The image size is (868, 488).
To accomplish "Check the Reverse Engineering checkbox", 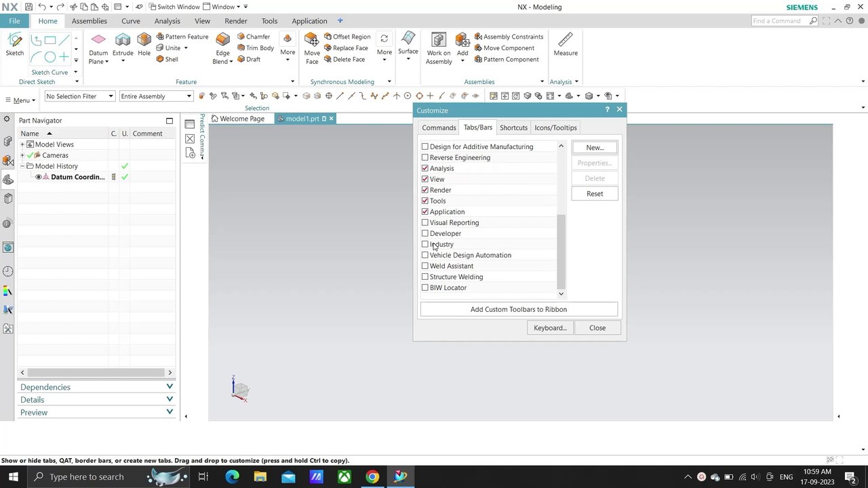I will coord(425,157).
